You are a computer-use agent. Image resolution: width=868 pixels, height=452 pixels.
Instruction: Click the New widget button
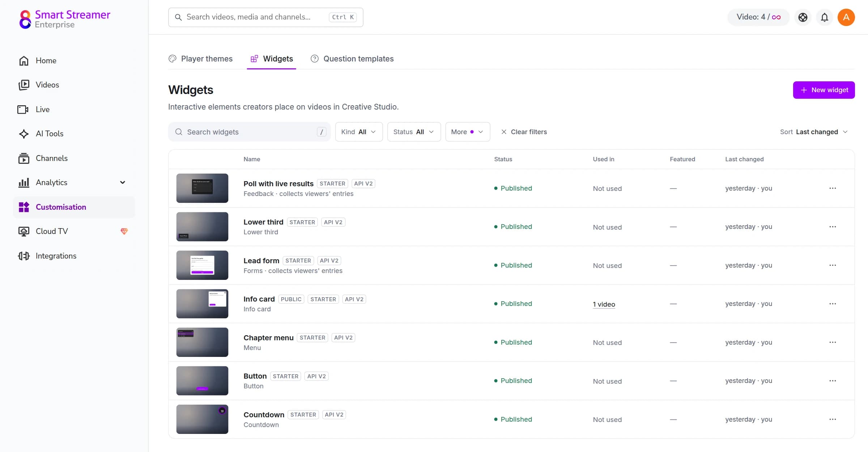(824, 90)
